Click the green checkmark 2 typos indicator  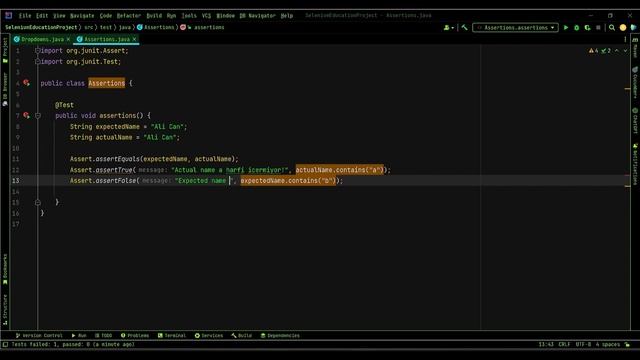tap(606, 51)
